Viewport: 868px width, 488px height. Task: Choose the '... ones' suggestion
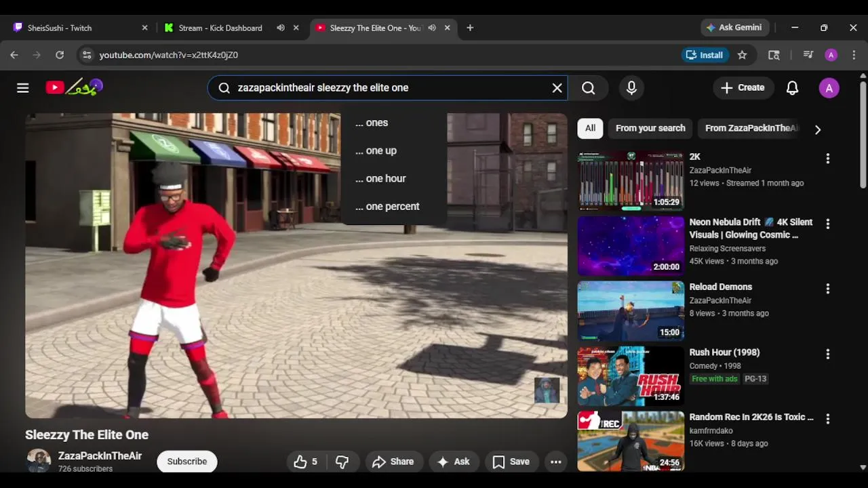393,123
